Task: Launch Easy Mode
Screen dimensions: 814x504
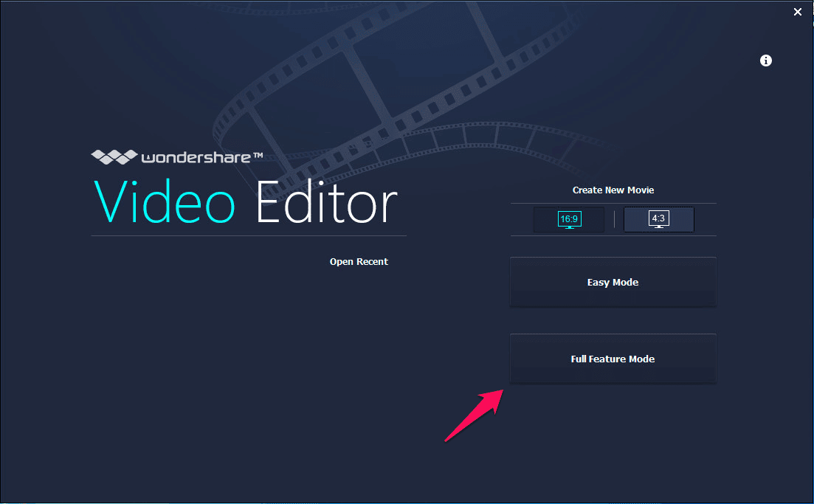Action: (x=613, y=282)
